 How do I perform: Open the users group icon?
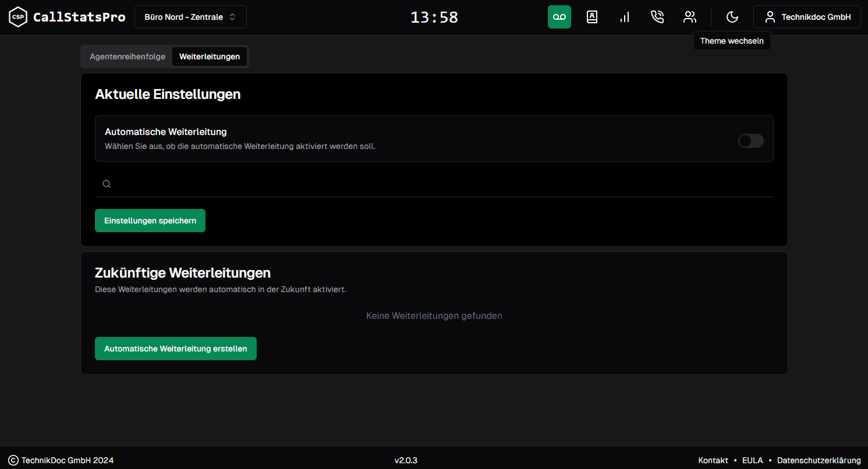[x=689, y=17]
